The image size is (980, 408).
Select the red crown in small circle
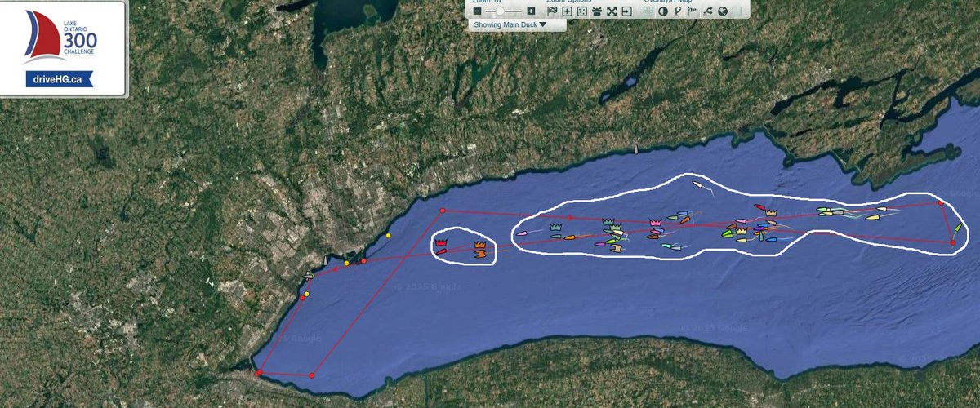(x=441, y=242)
